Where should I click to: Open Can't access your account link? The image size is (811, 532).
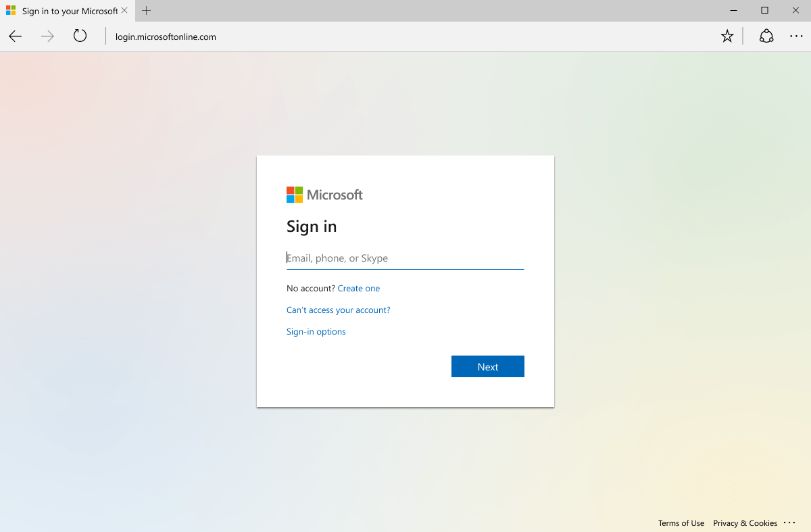point(338,310)
